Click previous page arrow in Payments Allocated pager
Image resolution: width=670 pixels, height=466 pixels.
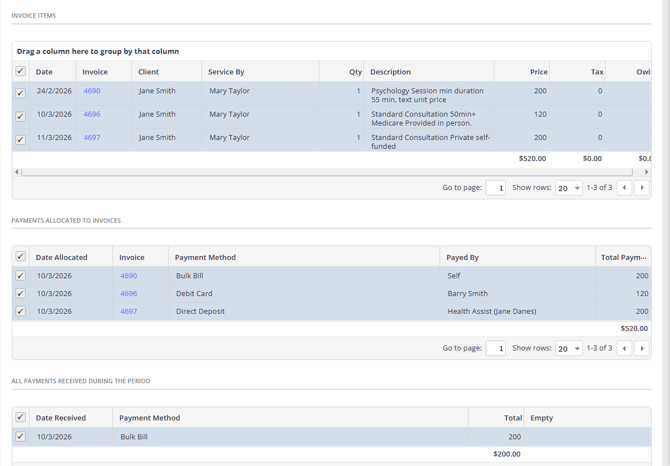(625, 348)
